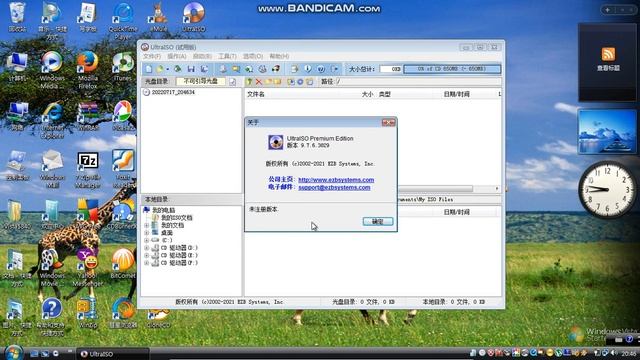
Task: Click the CD 650MB capacity bar
Action: 452,69
